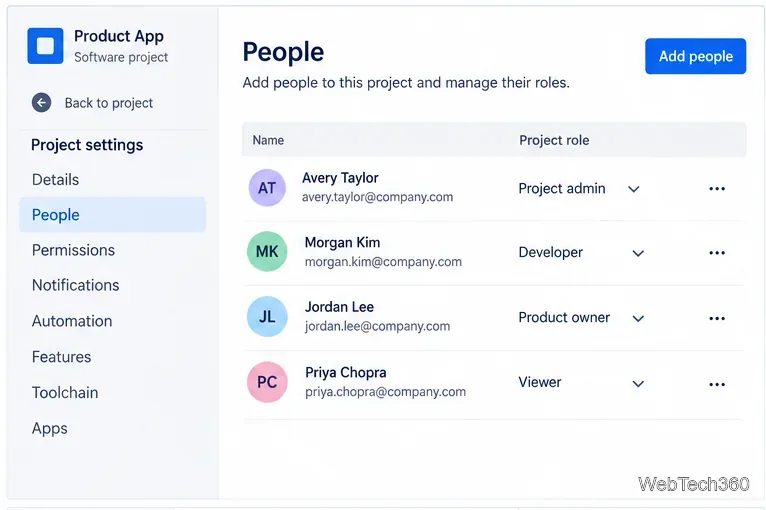Screen dimensions: 766x510
Task: Click the MK avatar
Action: pyautogui.click(x=267, y=252)
